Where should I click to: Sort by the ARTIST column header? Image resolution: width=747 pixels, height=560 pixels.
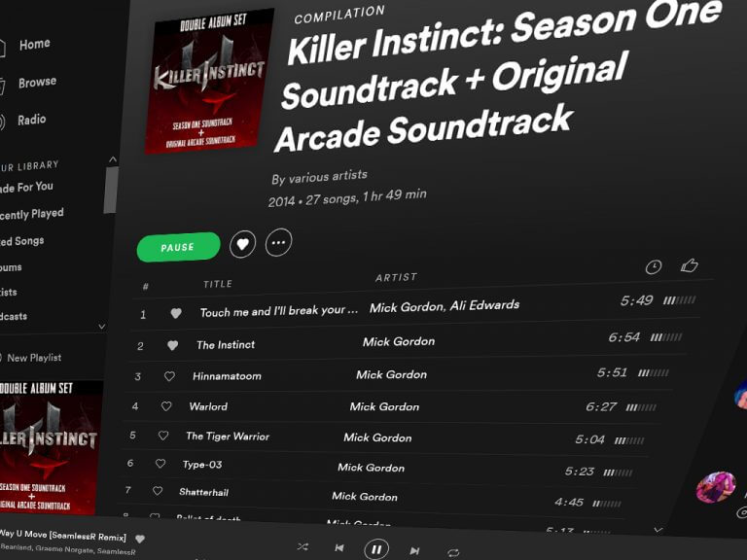coord(397,277)
